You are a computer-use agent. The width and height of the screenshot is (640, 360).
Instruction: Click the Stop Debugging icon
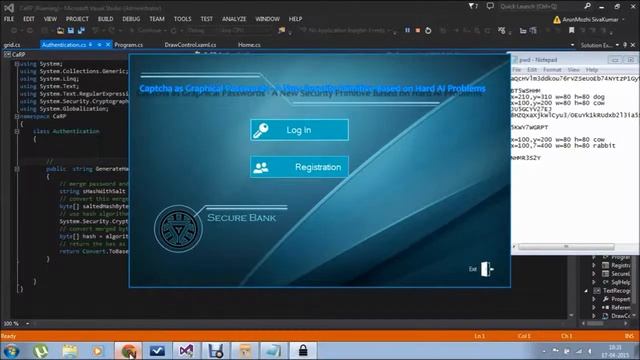click(418, 30)
